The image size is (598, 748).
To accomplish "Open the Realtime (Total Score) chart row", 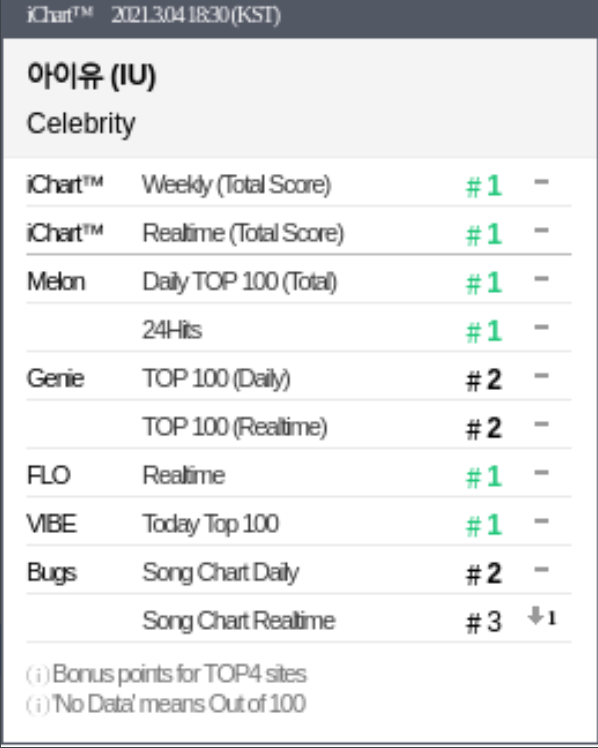I will pyautogui.click(x=299, y=233).
